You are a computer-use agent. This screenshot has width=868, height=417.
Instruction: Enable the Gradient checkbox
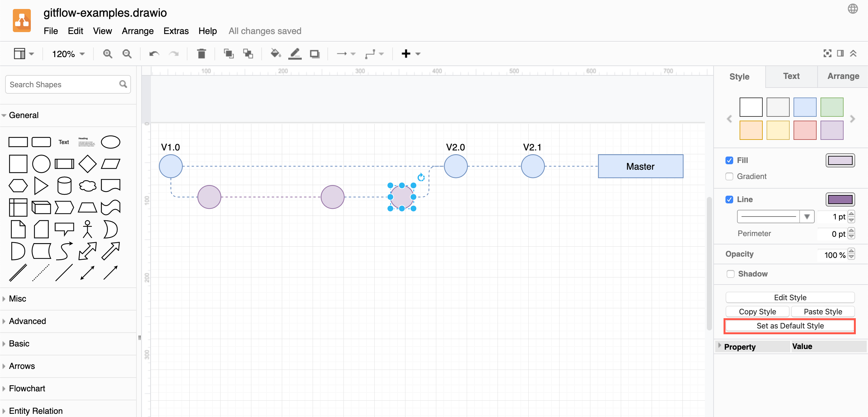pos(730,176)
